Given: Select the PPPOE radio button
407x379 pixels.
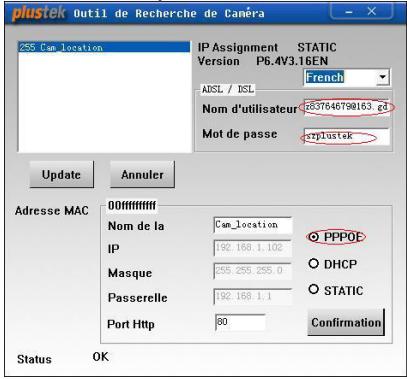Looking at the screenshot, I should coord(314,237).
